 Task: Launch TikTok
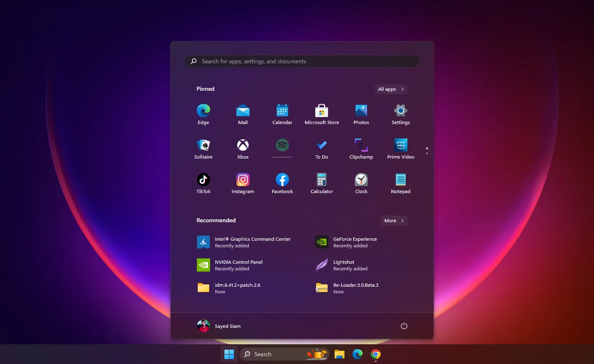[x=203, y=183]
